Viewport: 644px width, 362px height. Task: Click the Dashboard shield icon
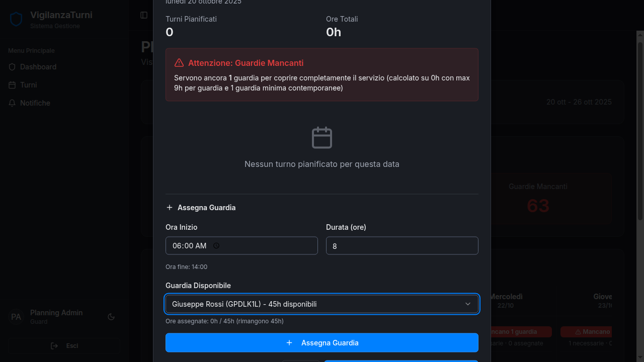click(13, 67)
